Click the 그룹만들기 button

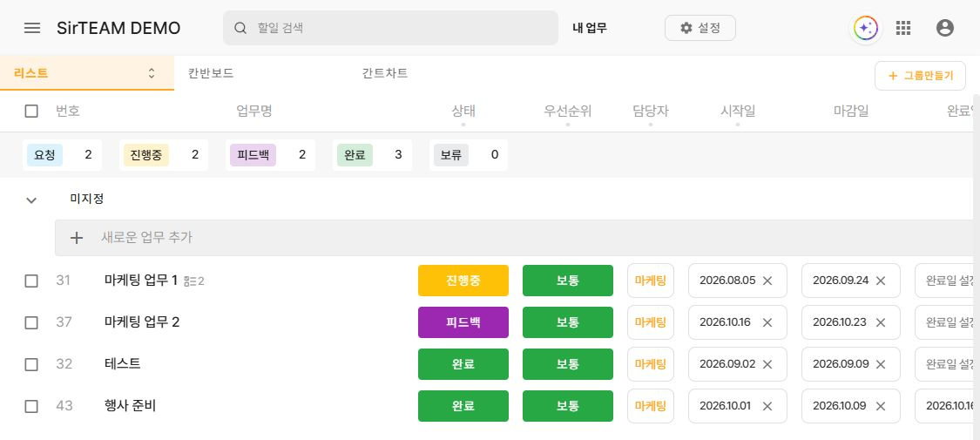(x=920, y=76)
